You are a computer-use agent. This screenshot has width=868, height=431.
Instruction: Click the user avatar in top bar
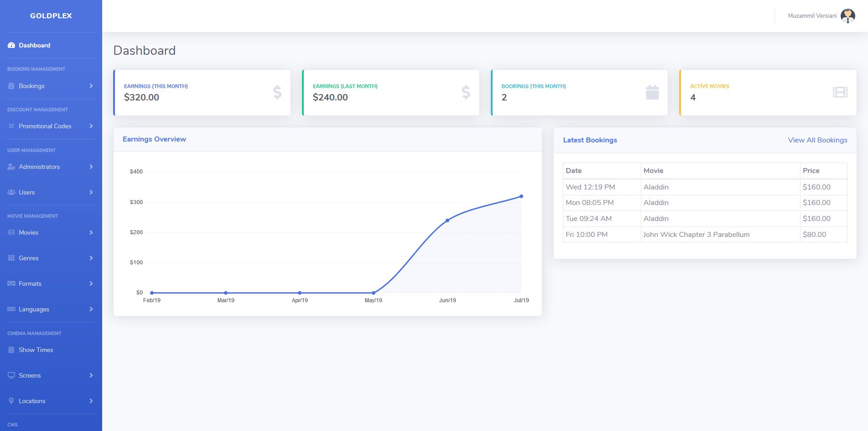click(847, 16)
